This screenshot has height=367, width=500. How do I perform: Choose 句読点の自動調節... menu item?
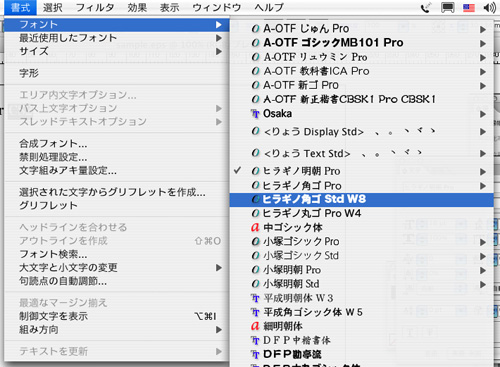click(x=117, y=281)
